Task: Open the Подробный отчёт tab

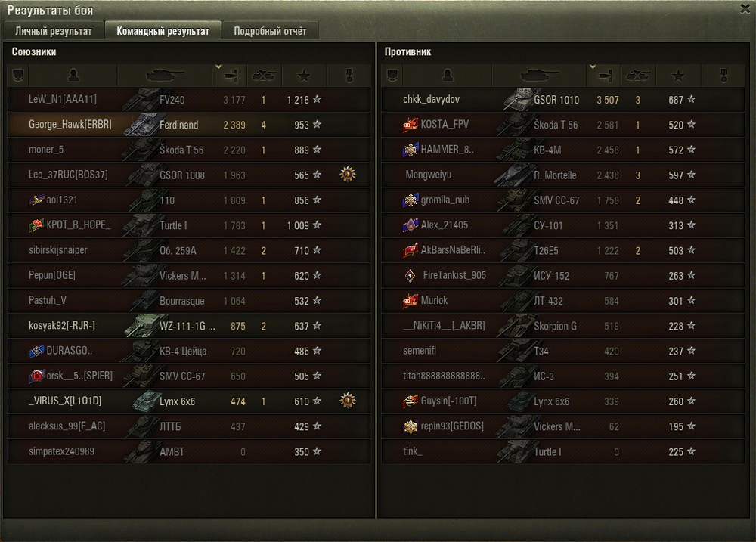Action: [270, 31]
